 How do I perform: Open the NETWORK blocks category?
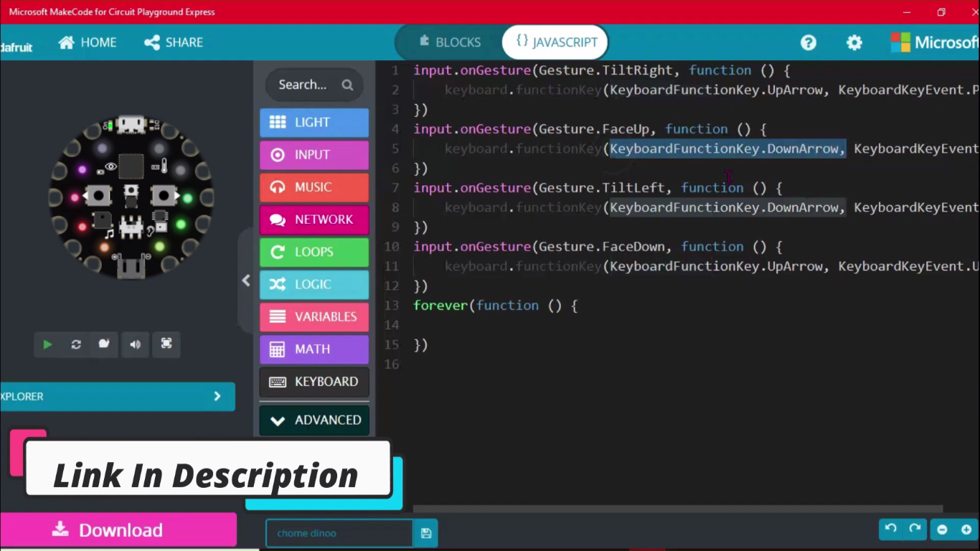point(314,220)
